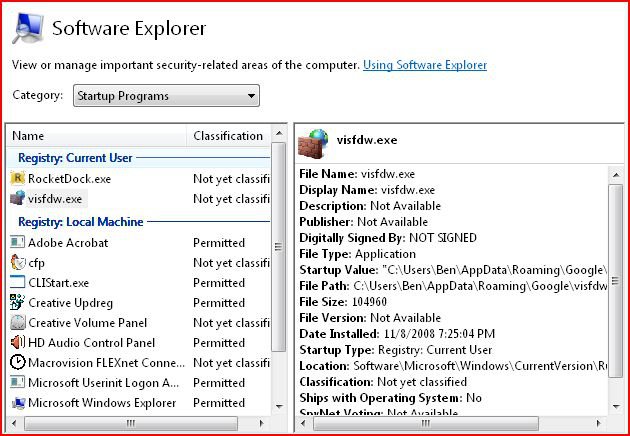Viewport: 630px width, 436px height.
Task: Select the Adobe Acrobat entry
Action: click(x=68, y=243)
